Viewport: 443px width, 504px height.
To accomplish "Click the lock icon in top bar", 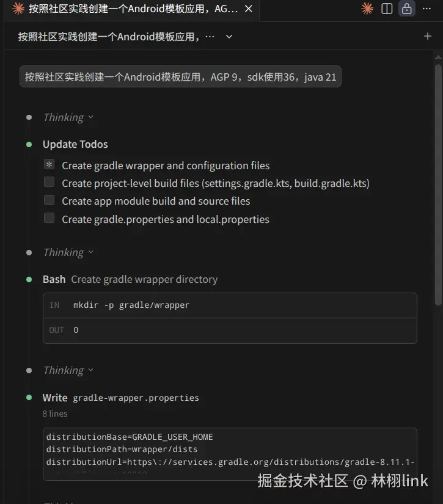I will click(406, 9).
